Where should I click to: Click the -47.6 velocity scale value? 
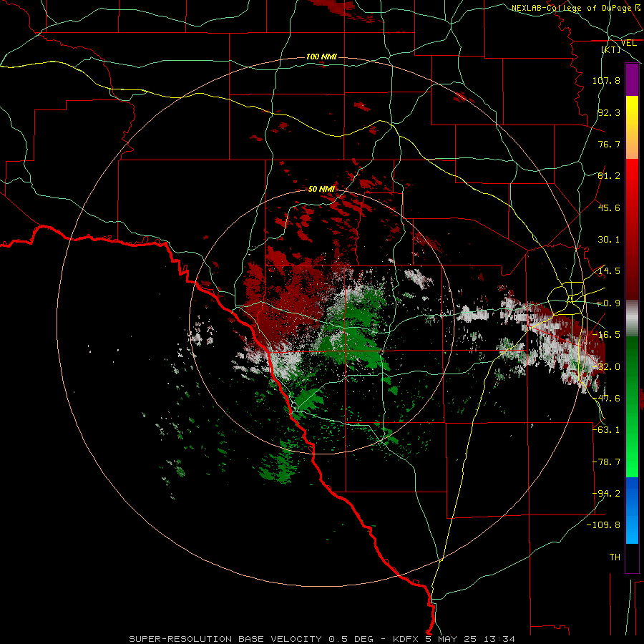(606, 399)
